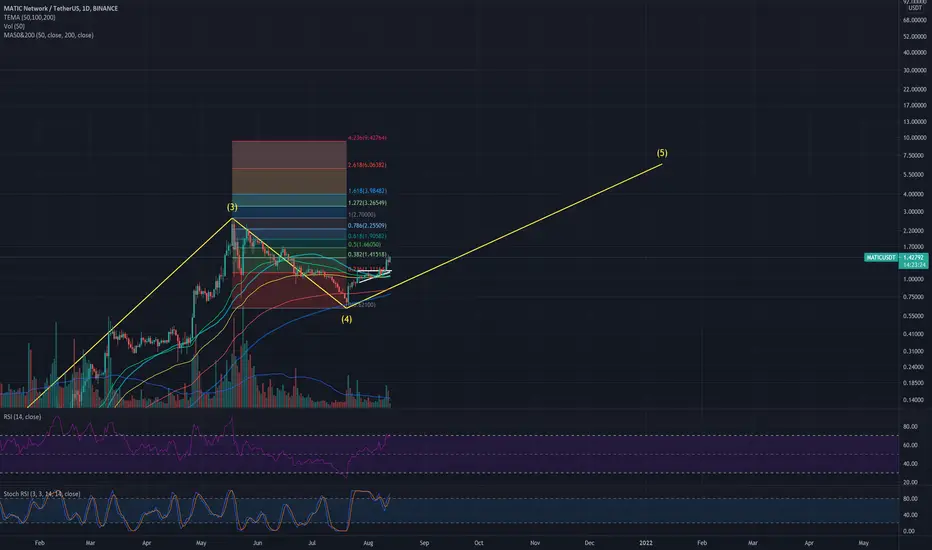Click the 0.75000 price axis label
Viewport: 932px width, 550px height.
[x=915, y=297]
